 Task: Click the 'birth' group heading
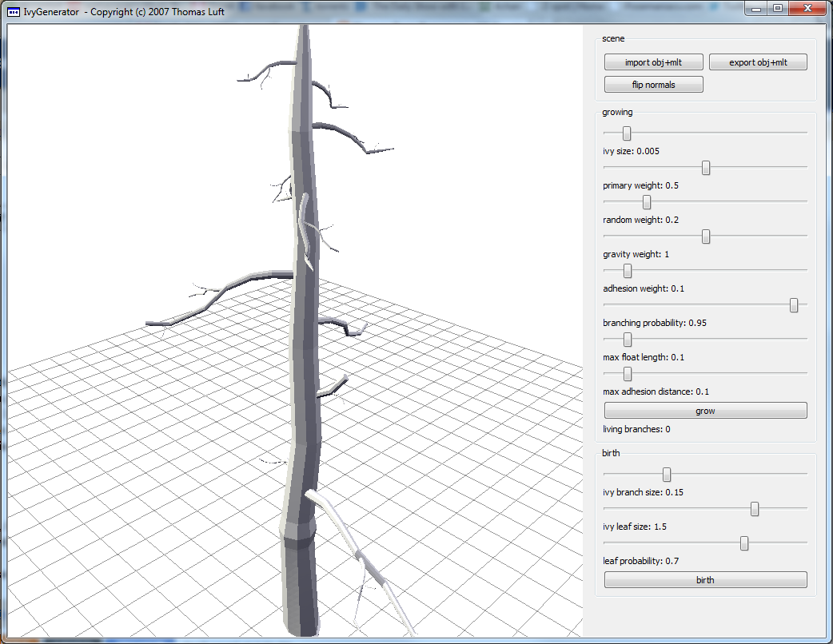point(611,453)
